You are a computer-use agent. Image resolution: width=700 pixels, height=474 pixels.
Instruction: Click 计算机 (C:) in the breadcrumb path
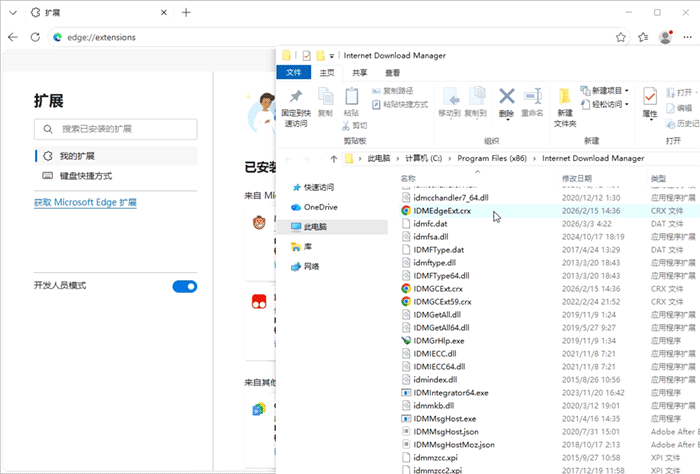point(423,158)
